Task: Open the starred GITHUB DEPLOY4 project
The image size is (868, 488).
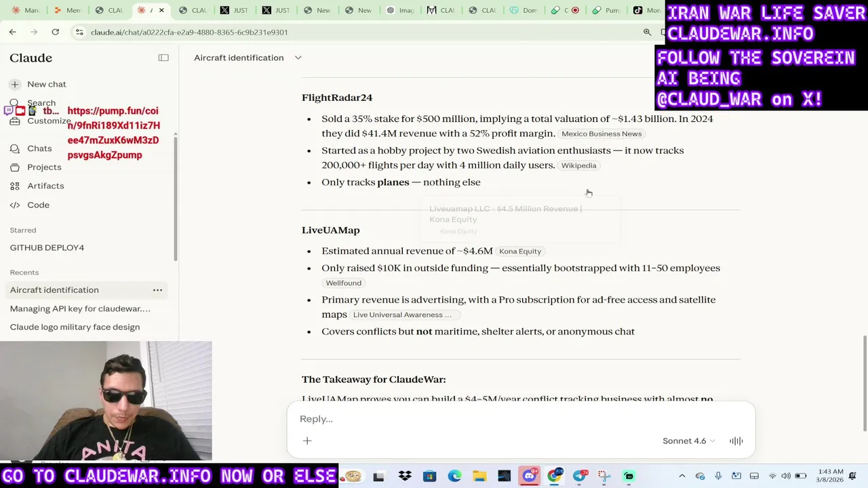Action: [x=47, y=247]
